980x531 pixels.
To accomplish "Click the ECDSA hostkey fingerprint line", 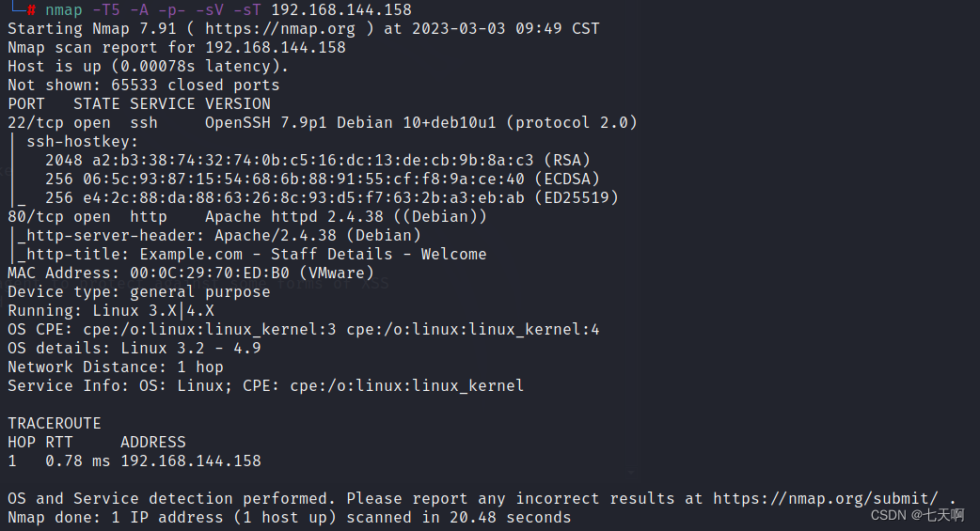I will click(x=323, y=180).
